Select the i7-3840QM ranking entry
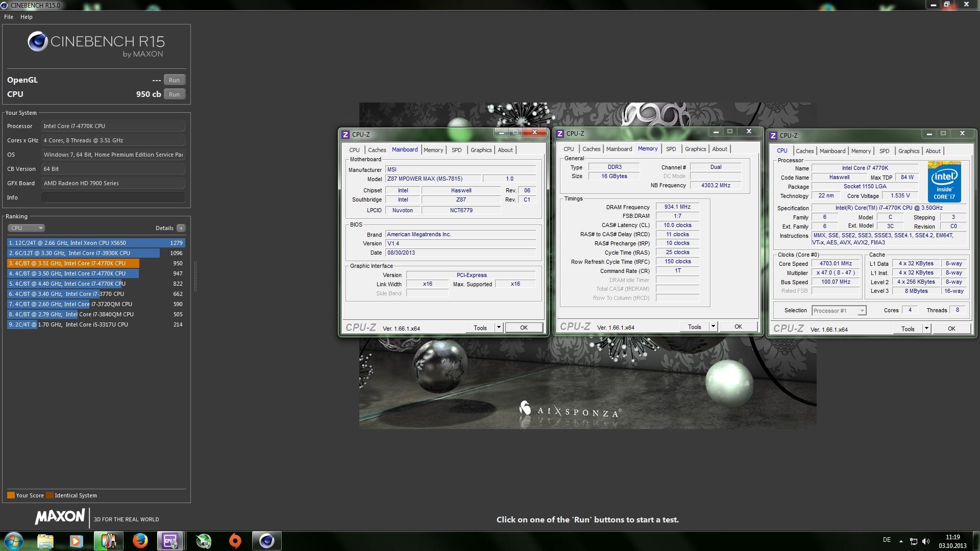 [x=96, y=314]
